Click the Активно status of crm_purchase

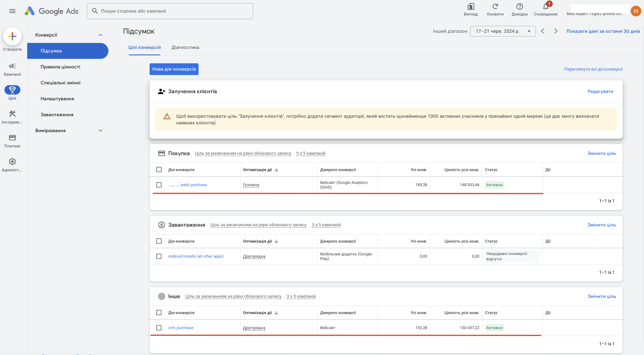[494, 328]
